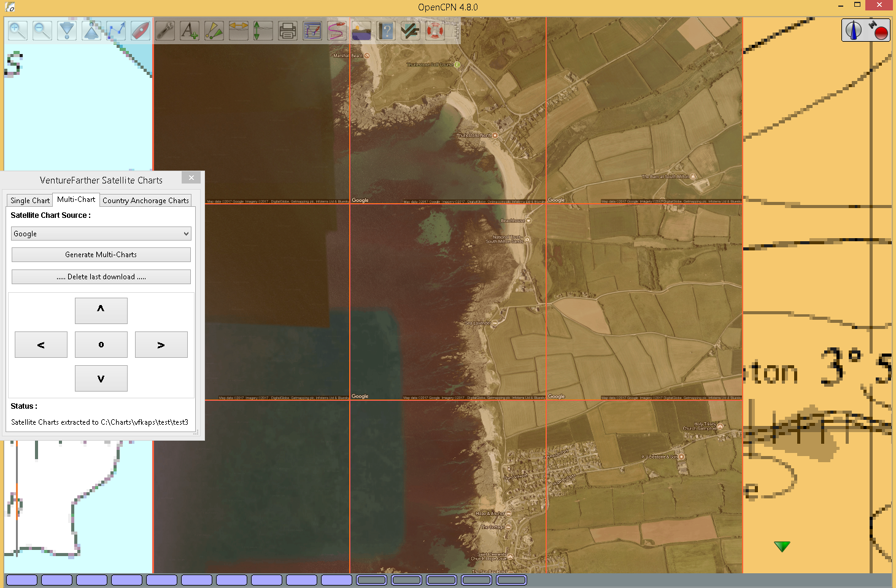This screenshot has width=896, height=588.
Task: Close the VentureFarther Satellite Charts dialog
Action: (191, 178)
